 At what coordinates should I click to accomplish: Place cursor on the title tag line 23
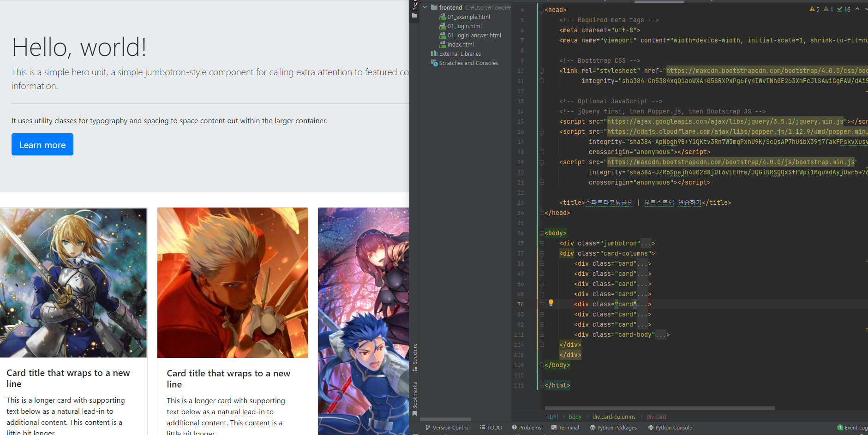645,203
